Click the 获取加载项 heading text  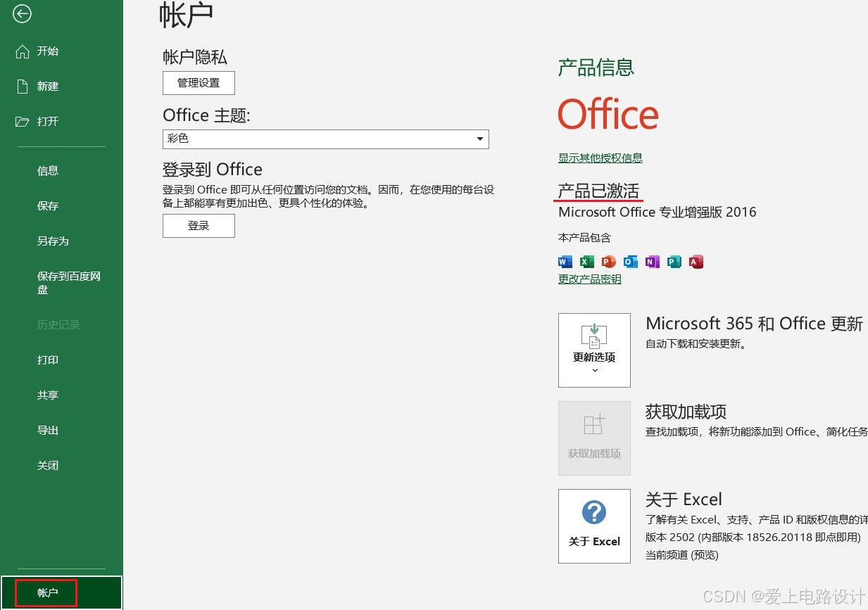coord(686,412)
